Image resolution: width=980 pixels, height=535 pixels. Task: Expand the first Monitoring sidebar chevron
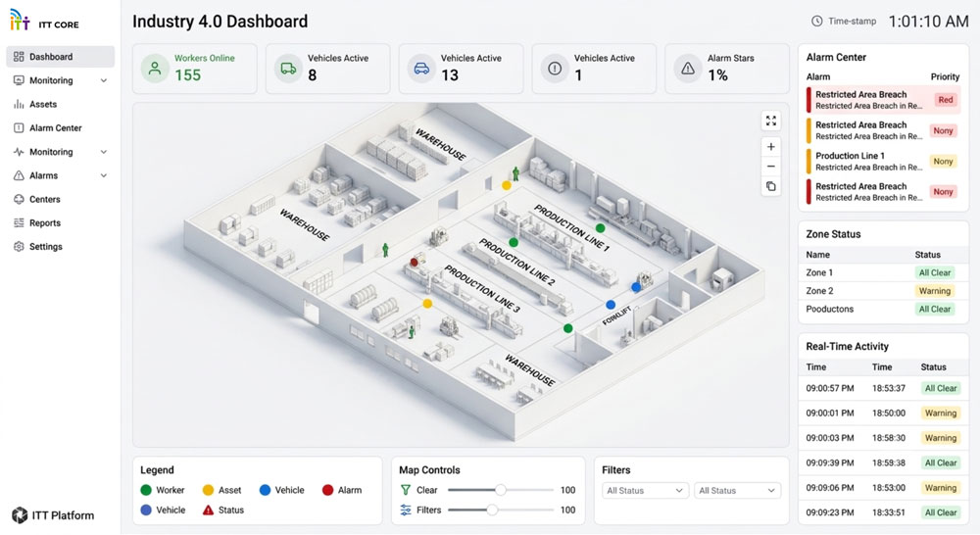pos(104,80)
